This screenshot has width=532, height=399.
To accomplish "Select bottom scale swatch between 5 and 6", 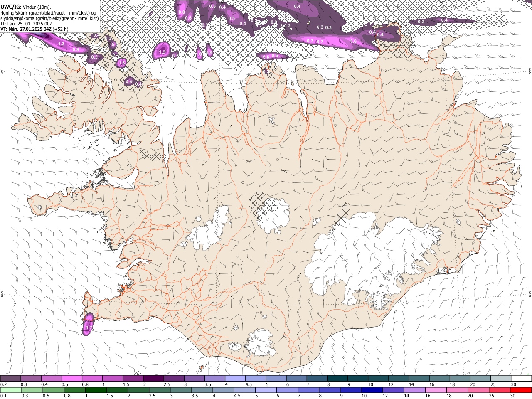I will click(266, 390).
